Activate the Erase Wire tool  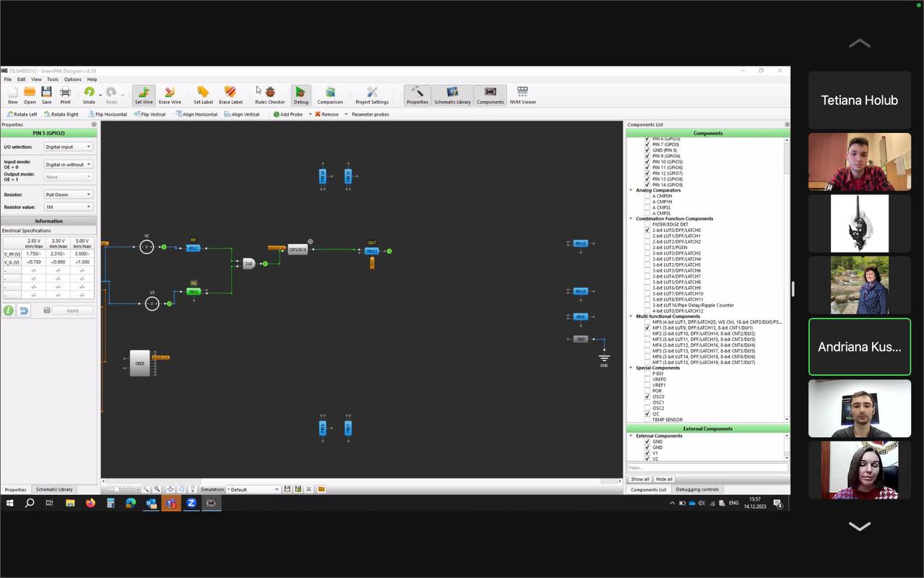pos(170,95)
